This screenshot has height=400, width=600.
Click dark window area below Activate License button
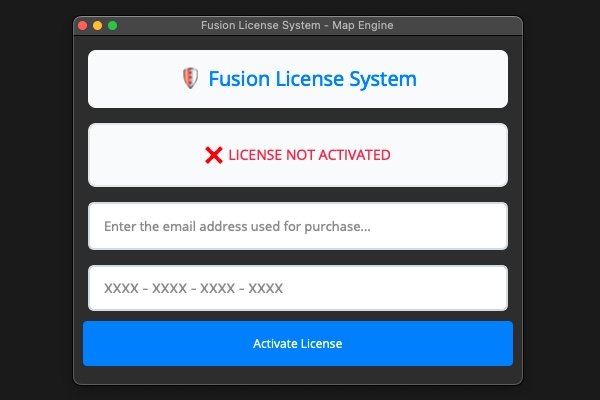point(298,375)
